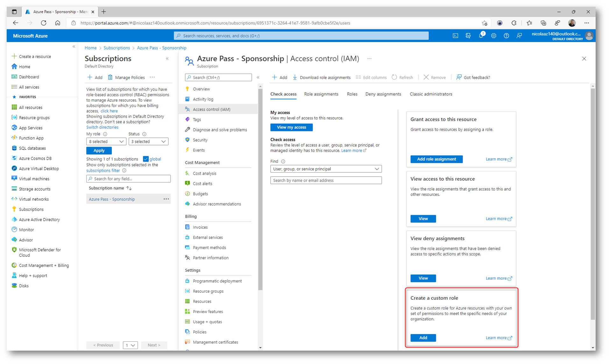Open Cloud Shell icon in Azure header
This screenshot has height=364, width=609.
[455, 36]
